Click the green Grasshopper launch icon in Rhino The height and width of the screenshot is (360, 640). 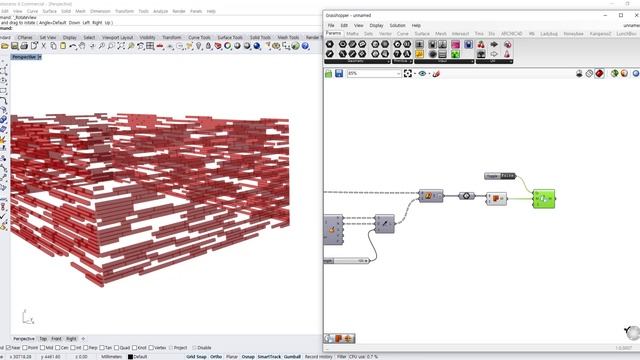pyautogui.click(x=296, y=46)
